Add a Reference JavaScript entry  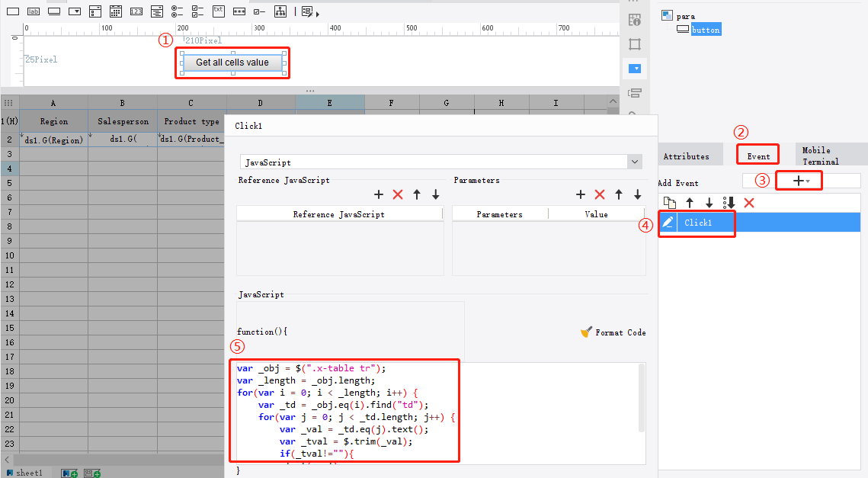tap(379, 194)
